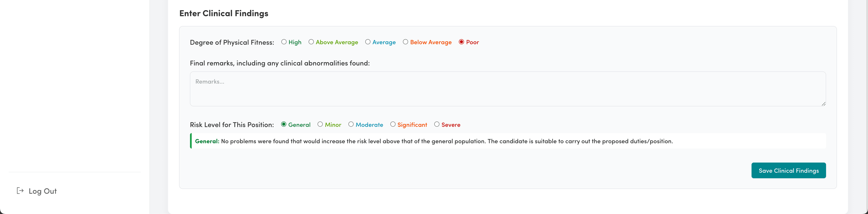Click the Log Out arrow icon
The height and width of the screenshot is (214, 868).
tap(20, 191)
